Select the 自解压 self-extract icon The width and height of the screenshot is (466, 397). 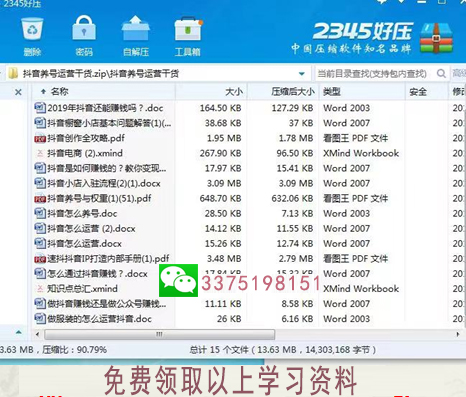136,28
